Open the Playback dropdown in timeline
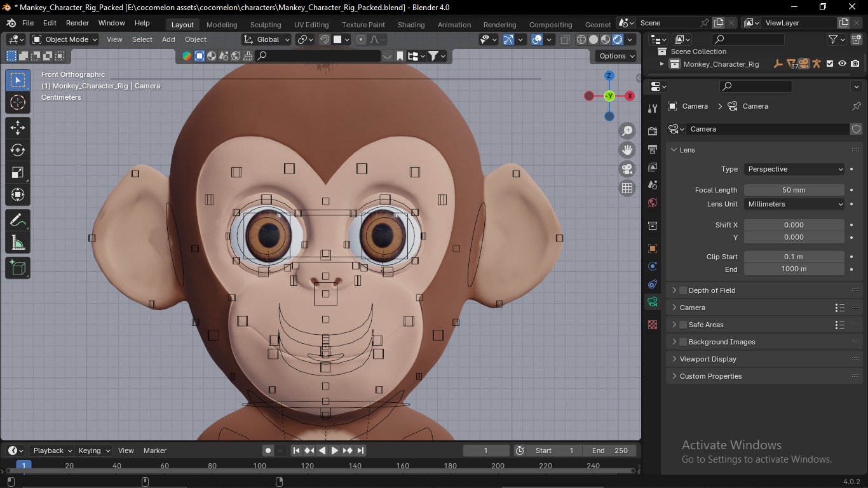Image resolution: width=868 pixels, height=488 pixels. [x=52, y=451]
